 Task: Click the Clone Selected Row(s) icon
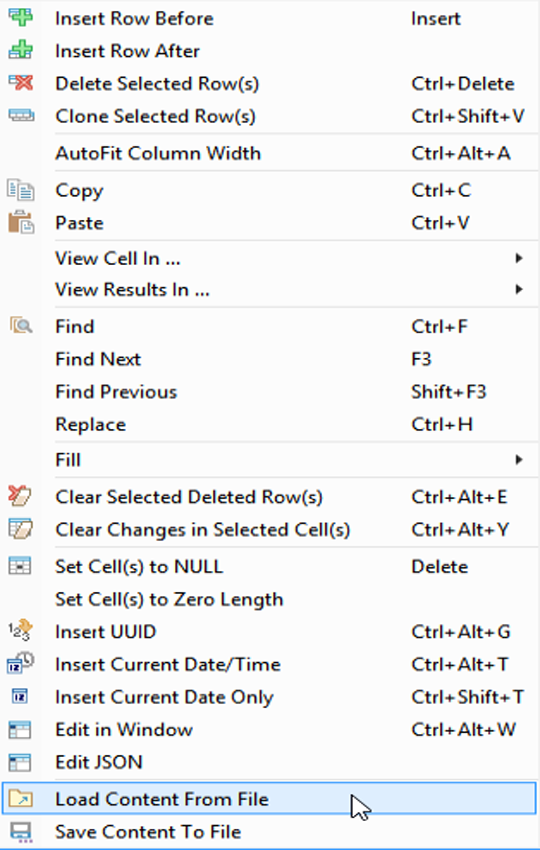[21, 115]
